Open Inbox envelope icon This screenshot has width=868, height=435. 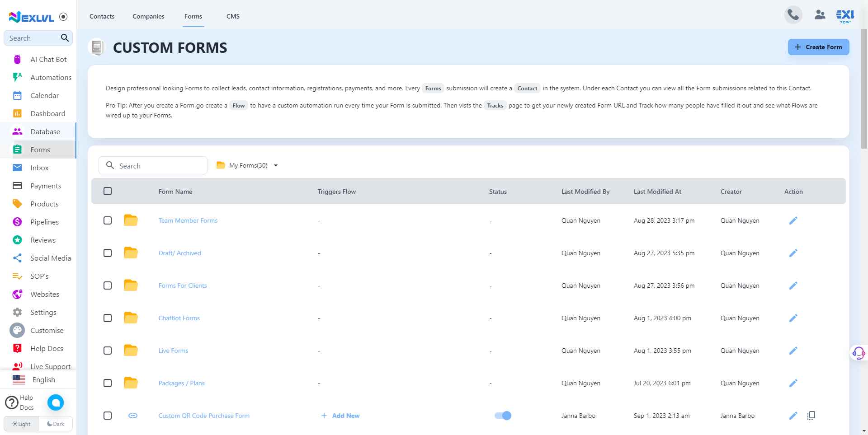17,168
